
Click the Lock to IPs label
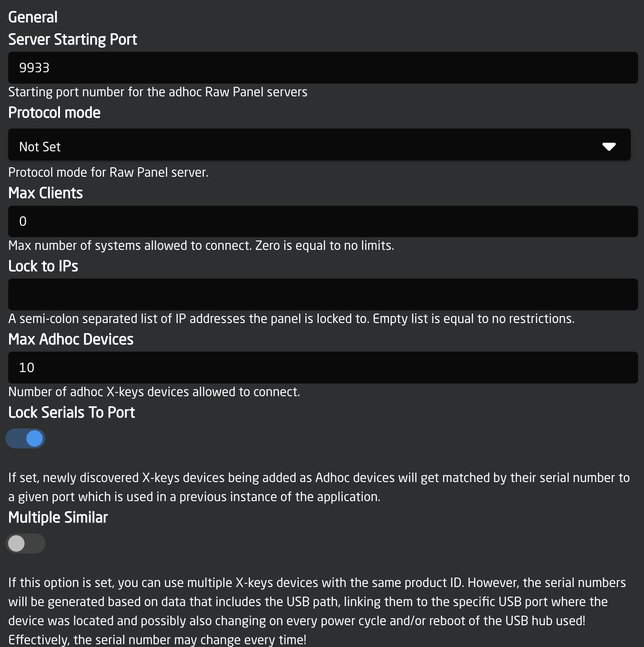tap(43, 266)
